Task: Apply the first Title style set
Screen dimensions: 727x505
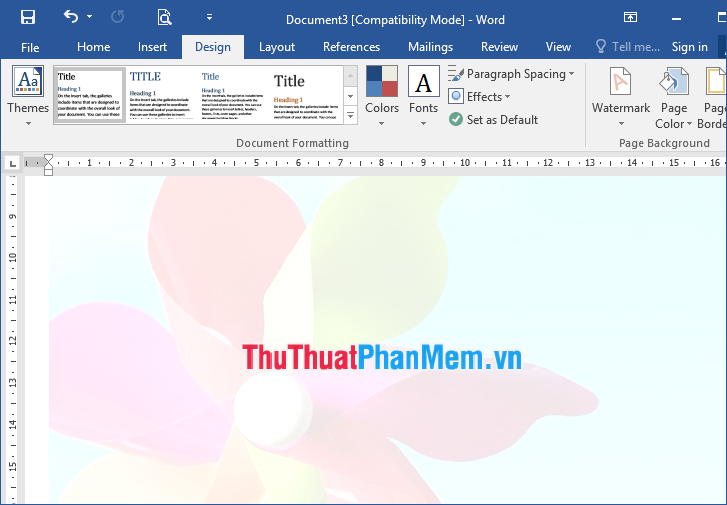Action: tap(90, 95)
